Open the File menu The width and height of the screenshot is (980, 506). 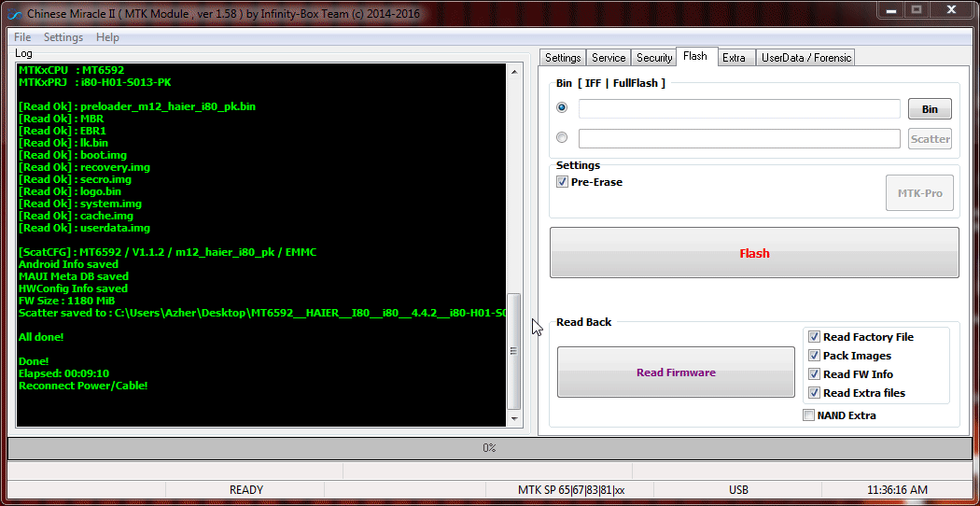22,37
